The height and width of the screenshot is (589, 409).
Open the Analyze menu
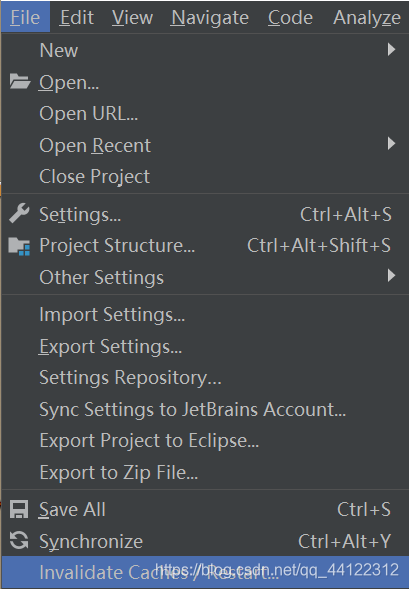click(x=367, y=17)
